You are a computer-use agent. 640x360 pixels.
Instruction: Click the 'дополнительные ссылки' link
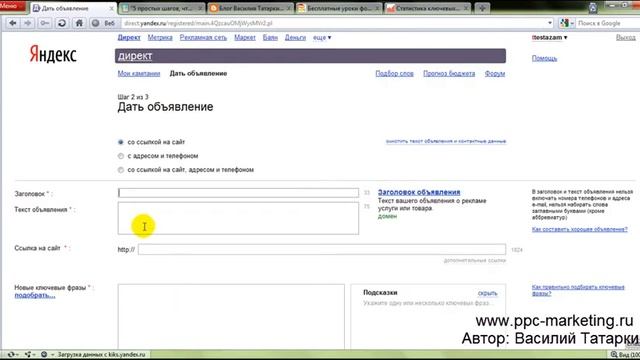click(x=475, y=260)
